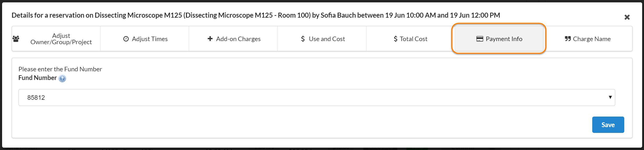This screenshot has width=644, height=150.
Task: View the Total Cost tab
Action: coord(413,39)
